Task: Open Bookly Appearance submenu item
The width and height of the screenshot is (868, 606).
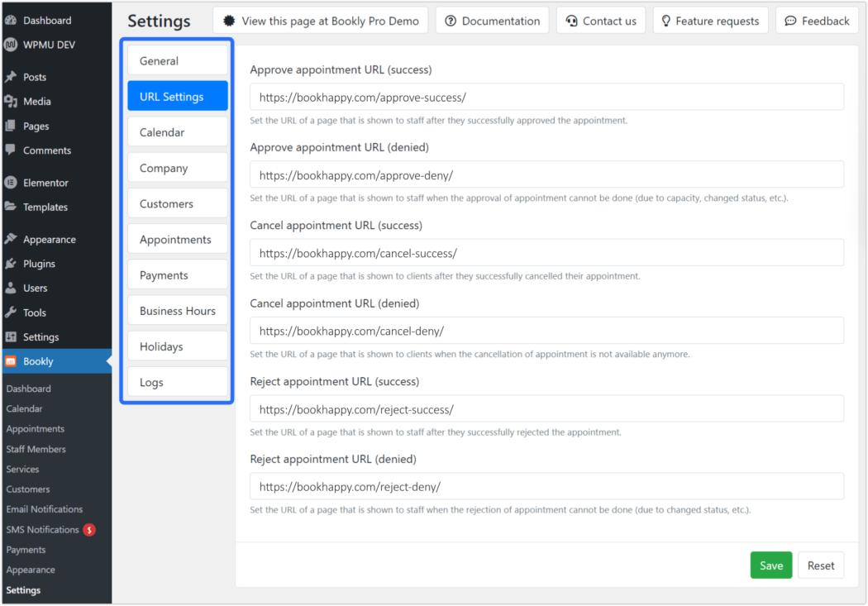Action: (x=31, y=570)
